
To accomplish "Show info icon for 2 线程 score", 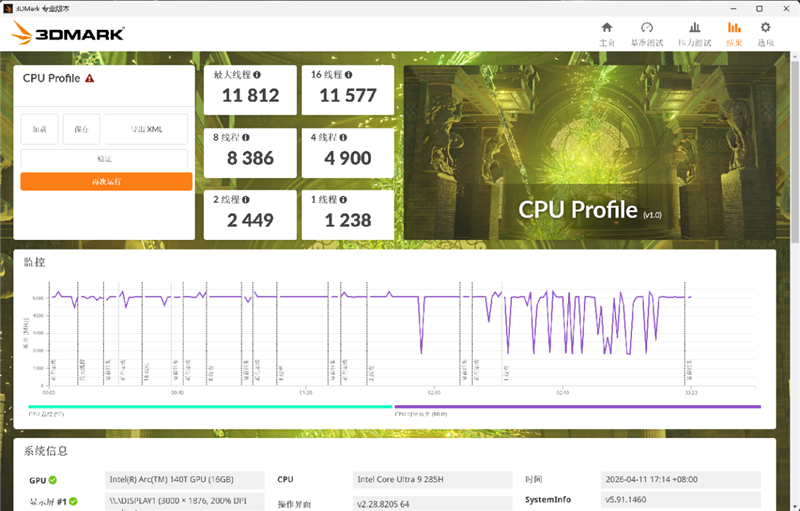I will (x=246, y=200).
